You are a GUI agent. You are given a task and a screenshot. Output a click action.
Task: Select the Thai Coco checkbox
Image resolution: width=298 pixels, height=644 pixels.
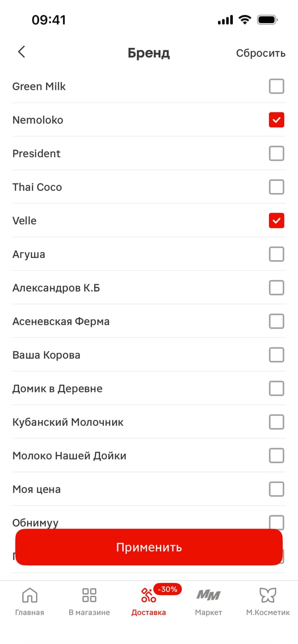(276, 187)
